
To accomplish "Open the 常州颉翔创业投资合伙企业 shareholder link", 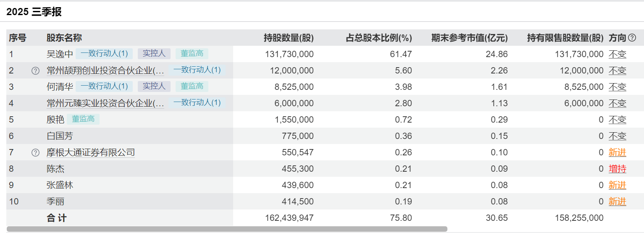I will tap(105, 71).
